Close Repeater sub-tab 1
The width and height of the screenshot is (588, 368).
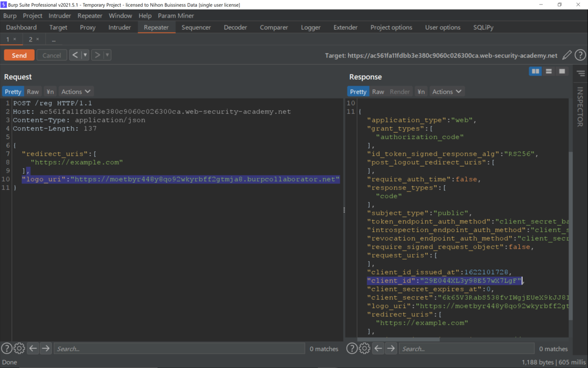click(14, 39)
